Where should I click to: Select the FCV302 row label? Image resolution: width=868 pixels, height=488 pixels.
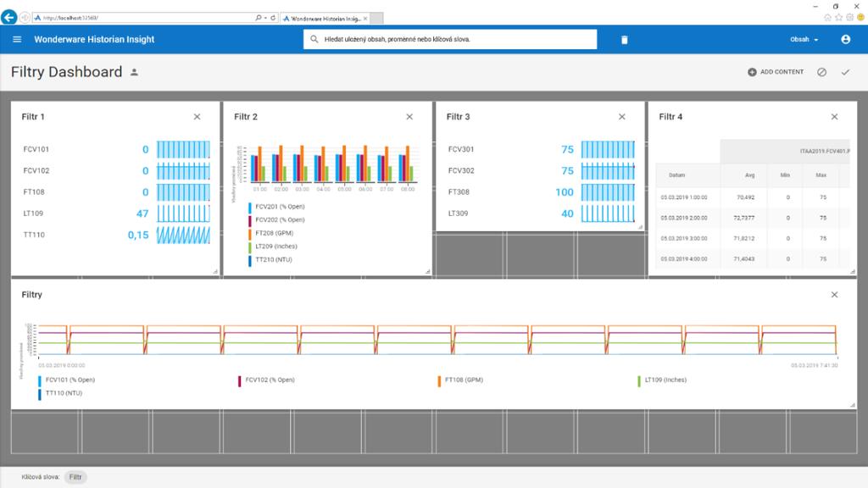coord(461,170)
